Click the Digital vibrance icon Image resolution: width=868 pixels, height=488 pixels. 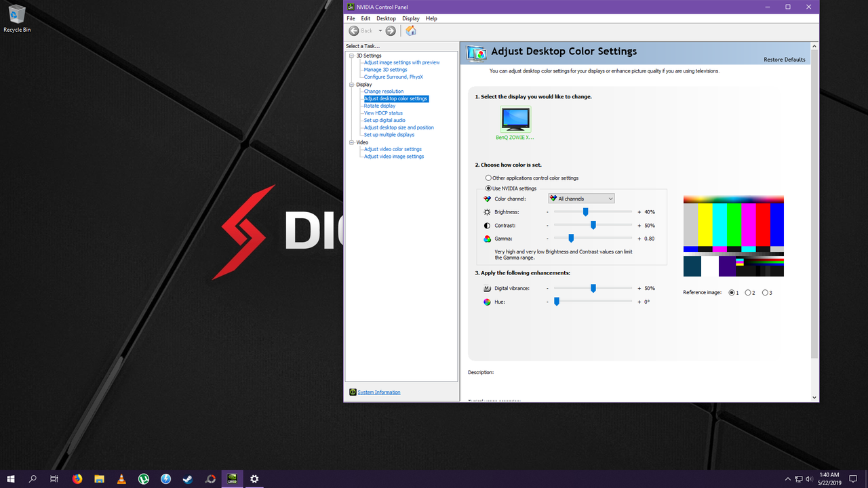point(487,288)
